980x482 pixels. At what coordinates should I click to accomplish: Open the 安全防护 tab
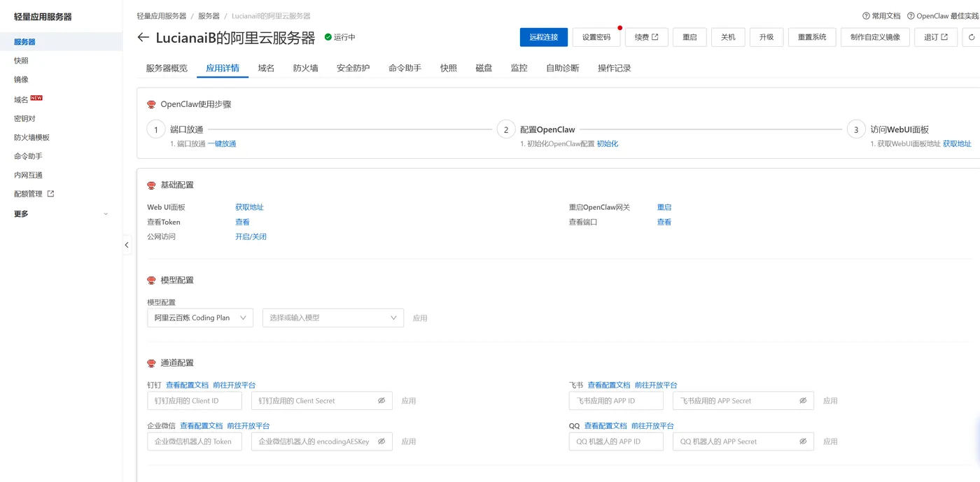pos(353,68)
